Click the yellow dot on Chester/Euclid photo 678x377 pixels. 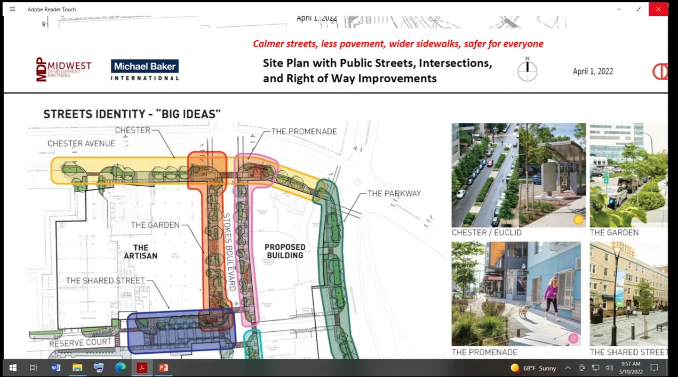point(578,220)
